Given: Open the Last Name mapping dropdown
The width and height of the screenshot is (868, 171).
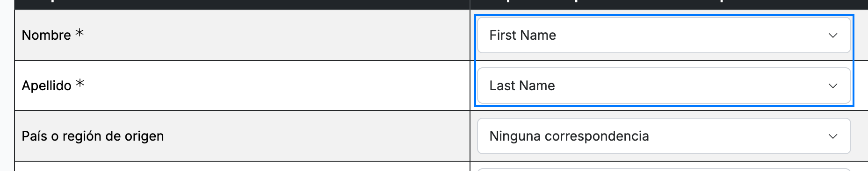Looking at the screenshot, I should [x=664, y=85].
